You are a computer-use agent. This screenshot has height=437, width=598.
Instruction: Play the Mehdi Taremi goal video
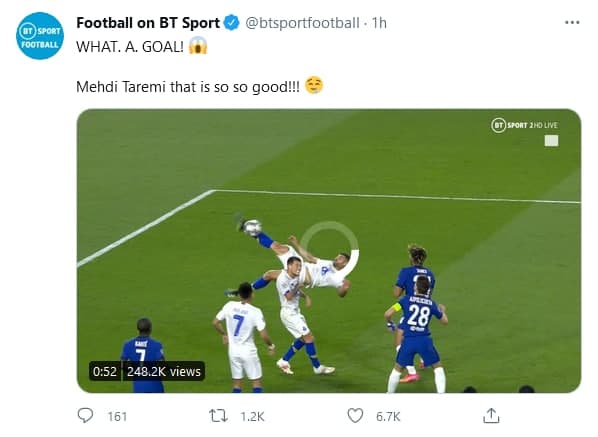click(329, 251)
